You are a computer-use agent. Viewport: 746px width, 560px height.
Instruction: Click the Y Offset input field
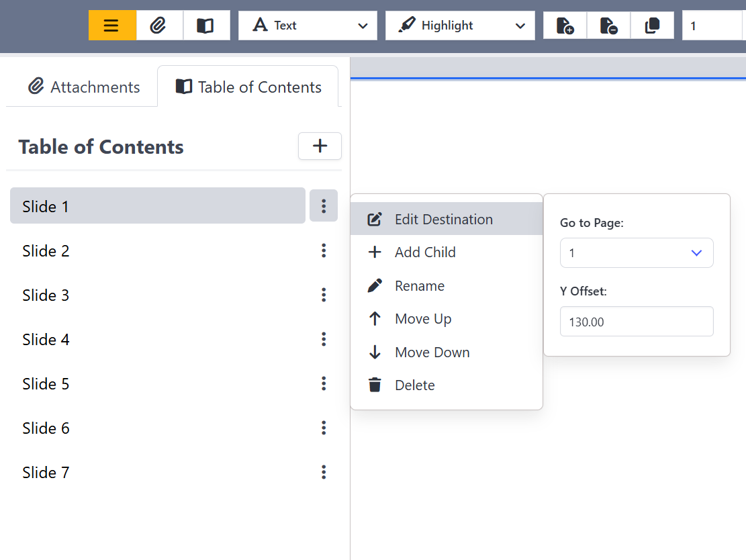[x=637, y=321]
